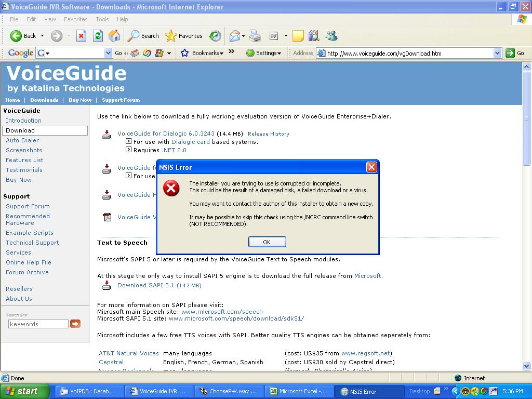Click the page scrollbar up arrow
This screenshot has height=399, width=532.
click(x=527, y=67)
